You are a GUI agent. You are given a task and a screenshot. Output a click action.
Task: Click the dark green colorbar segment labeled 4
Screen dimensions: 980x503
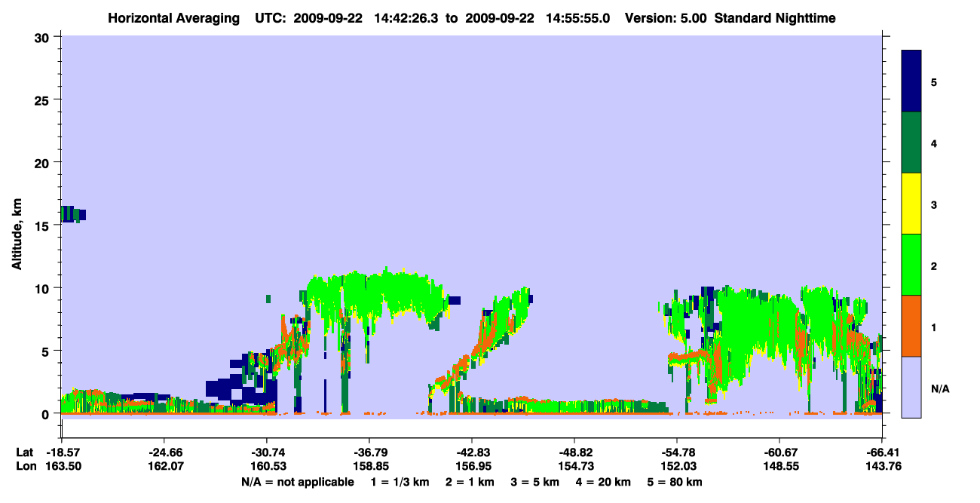tap(911, 143)
